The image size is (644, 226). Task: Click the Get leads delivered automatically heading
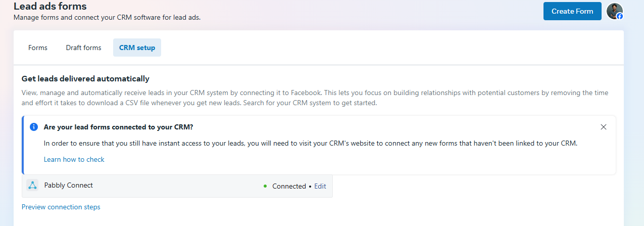(85, 78)
